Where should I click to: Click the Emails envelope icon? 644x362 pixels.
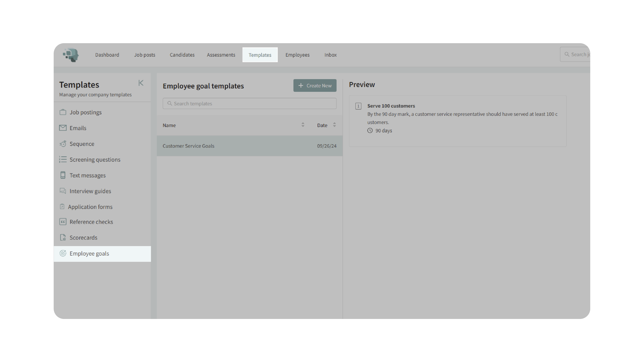[x=63, y=128]
